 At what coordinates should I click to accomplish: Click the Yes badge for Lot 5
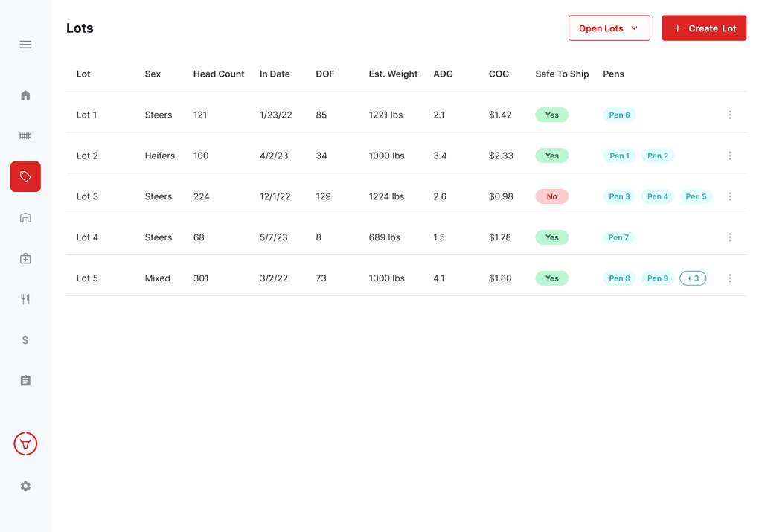(x=551, y=278)
